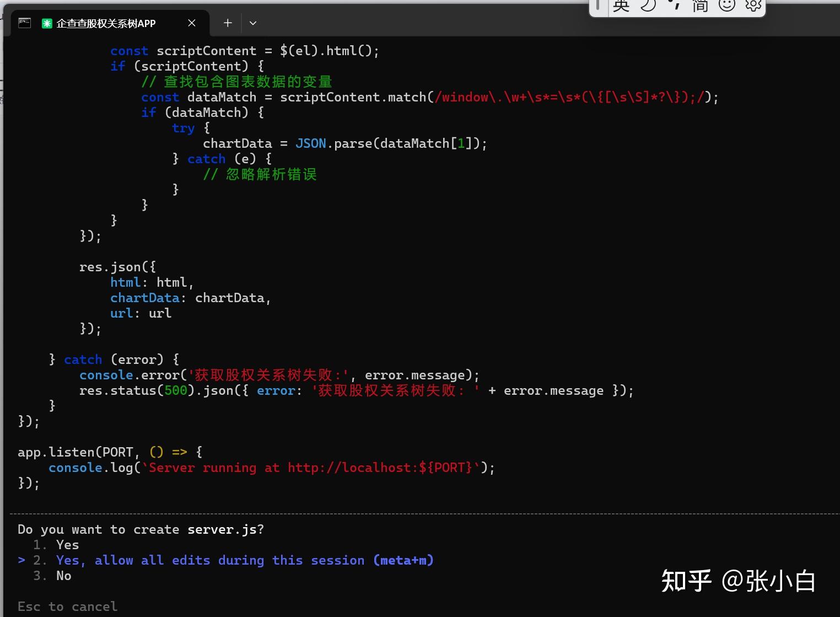
Task: Close the 企查查股权关系树APP tab
Action: point(191,23)
